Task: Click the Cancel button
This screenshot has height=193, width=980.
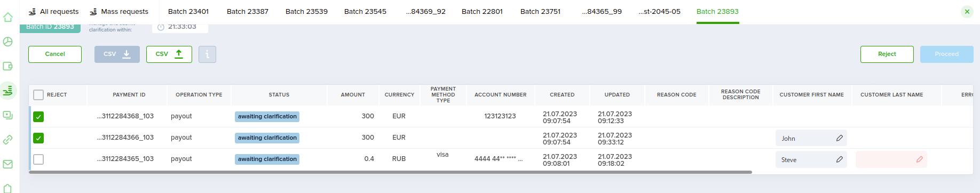Action: (55, 54)
